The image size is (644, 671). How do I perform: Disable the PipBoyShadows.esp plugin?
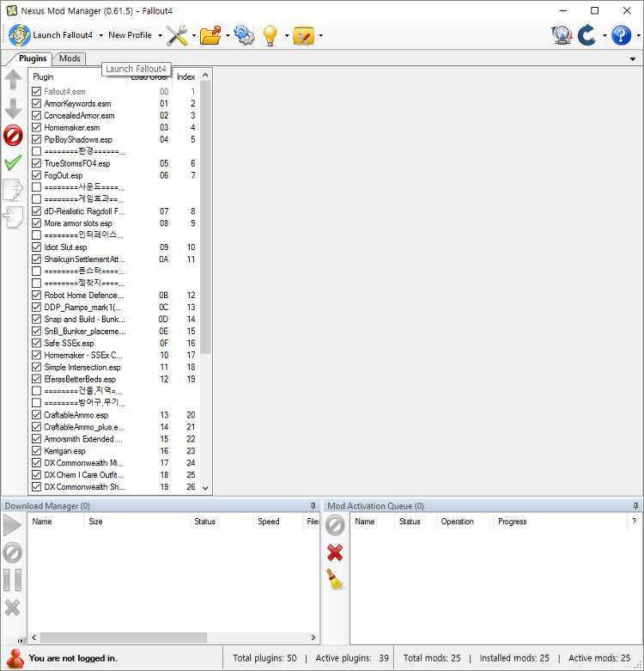click(x=37, y=139)
